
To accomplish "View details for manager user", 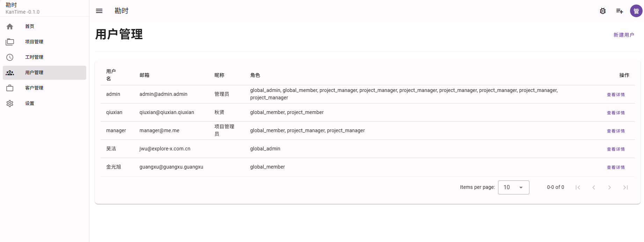I will [616, 131].
